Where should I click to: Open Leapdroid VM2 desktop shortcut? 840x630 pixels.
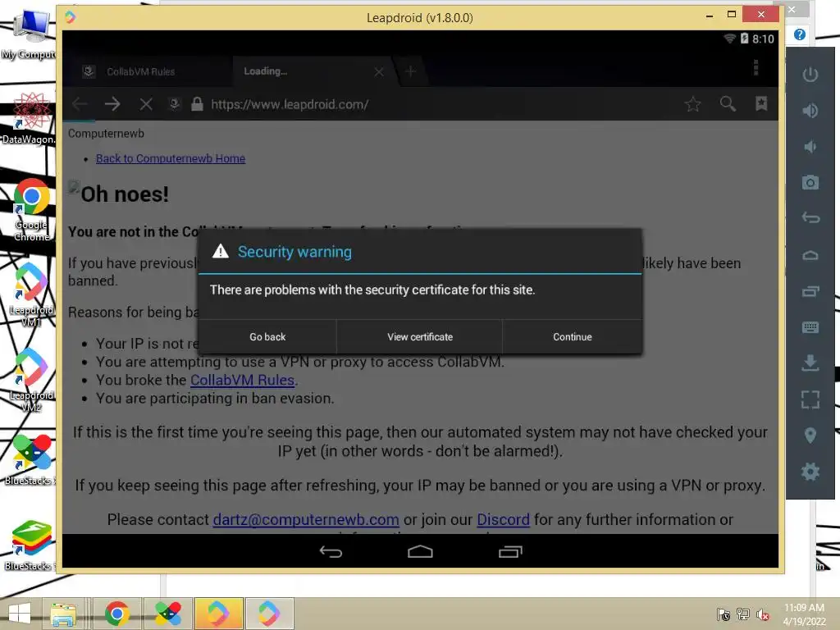pos(31,380)
